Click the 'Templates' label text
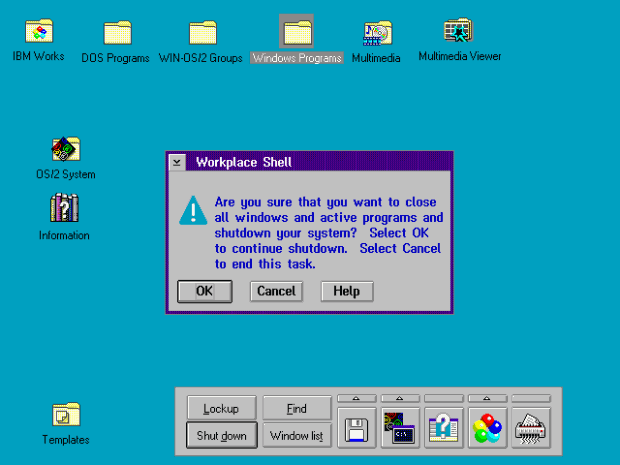 coord(66,440)
